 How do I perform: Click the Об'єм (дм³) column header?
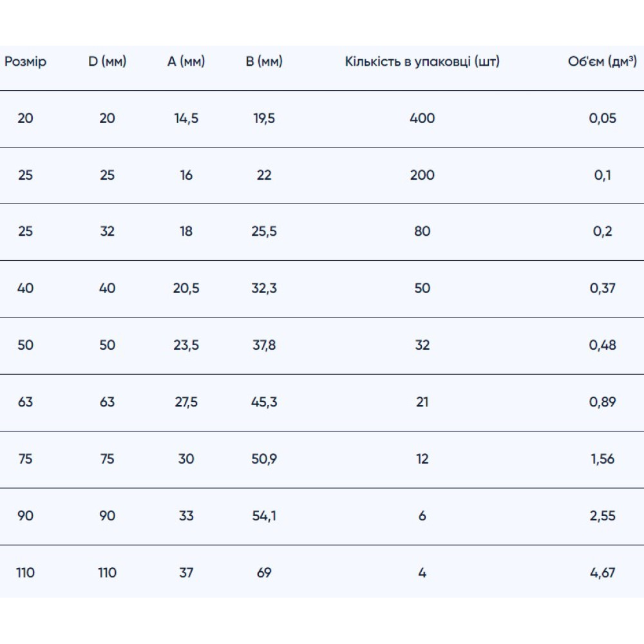point(602,62)
